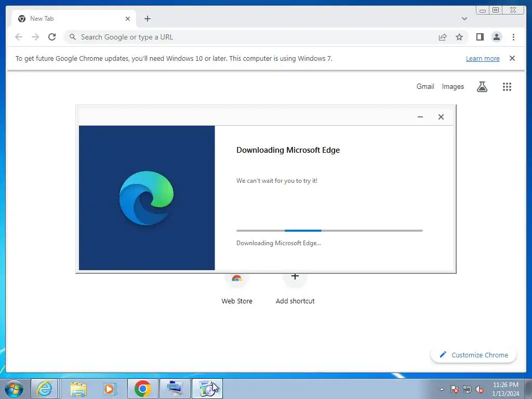Screen dimensions: 532x399
Task: Go back using the back arrow
Action: [x=19, y=37]
